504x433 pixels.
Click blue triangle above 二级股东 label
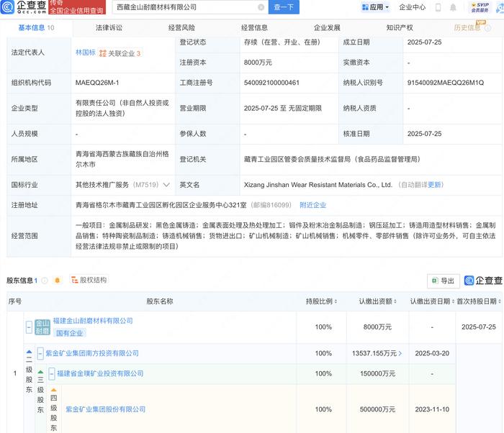[29, 352]
